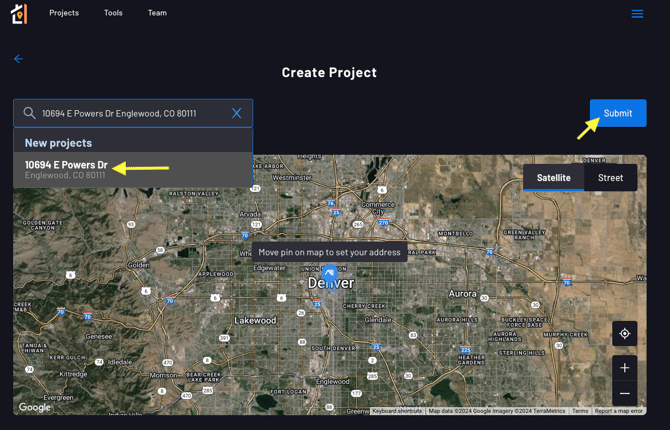Select the 10694 E Powers Dr suggestion
This screenshot has width=670, height=430.
click(133, 170)
